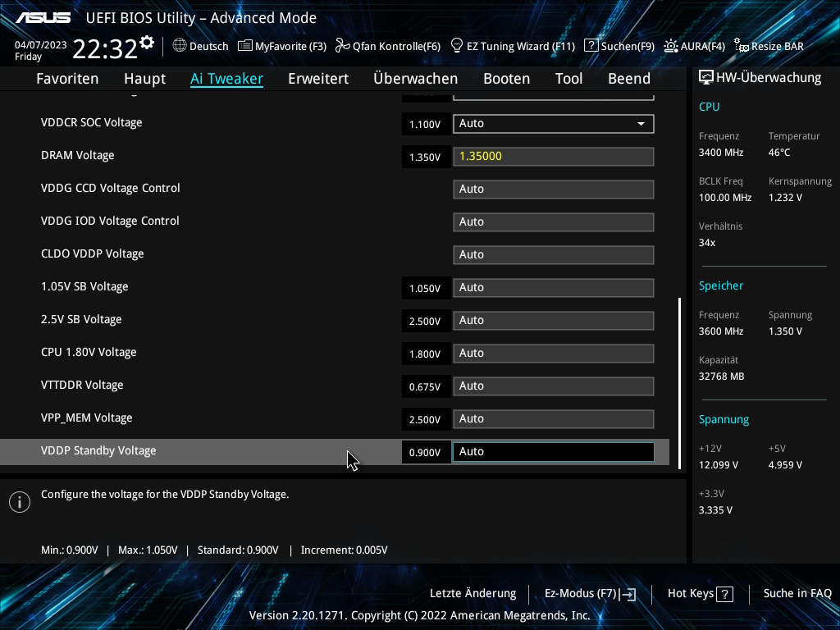Click the 1.05V SB Voltage field
Viewport: 840px width, 630px height.
[554, 288]
